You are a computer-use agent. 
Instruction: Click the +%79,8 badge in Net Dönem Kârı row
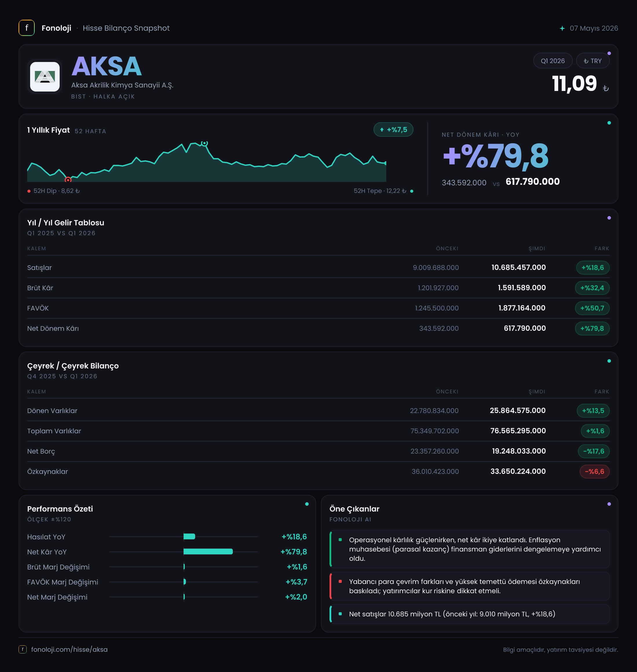(x=592, y=328)
